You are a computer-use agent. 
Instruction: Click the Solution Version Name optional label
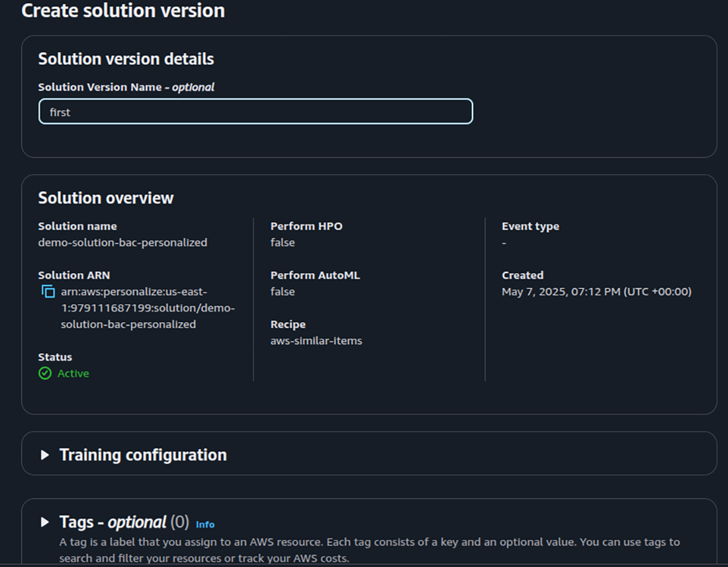[126, 87]
